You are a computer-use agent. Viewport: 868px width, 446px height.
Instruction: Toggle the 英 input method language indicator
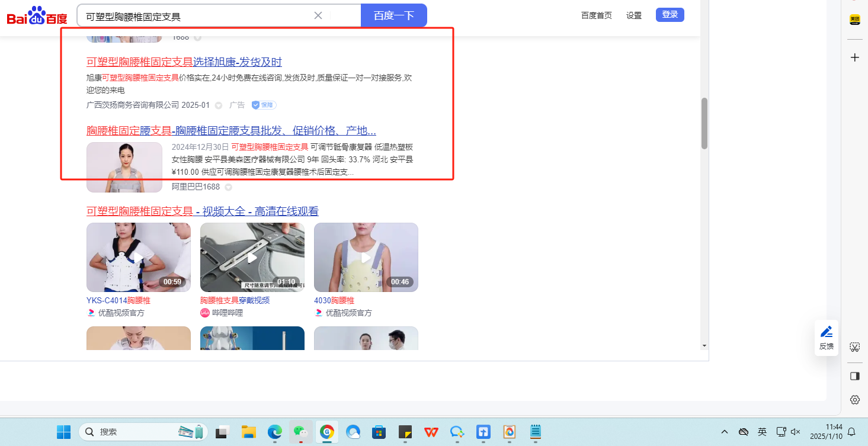pyautogui.click(x=762, y=432)
